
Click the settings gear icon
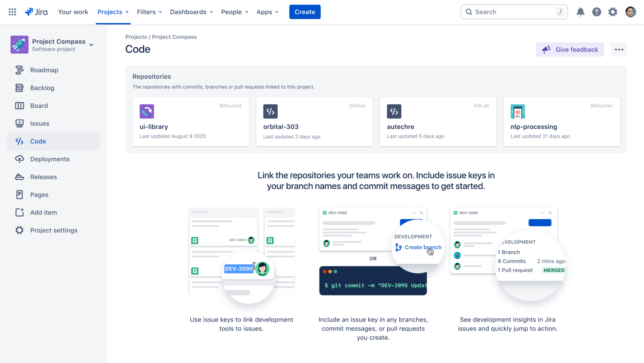[x=613, y=12]
